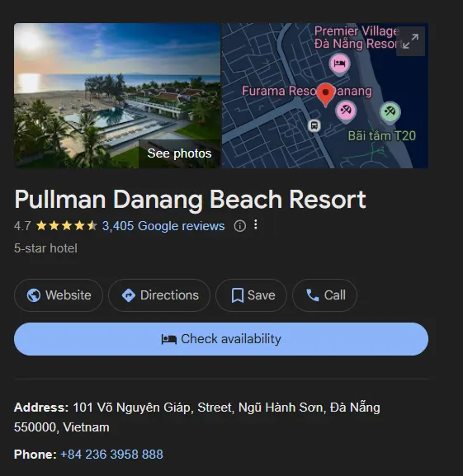
Task: Check availability for the resort
Action: (221, 339)
